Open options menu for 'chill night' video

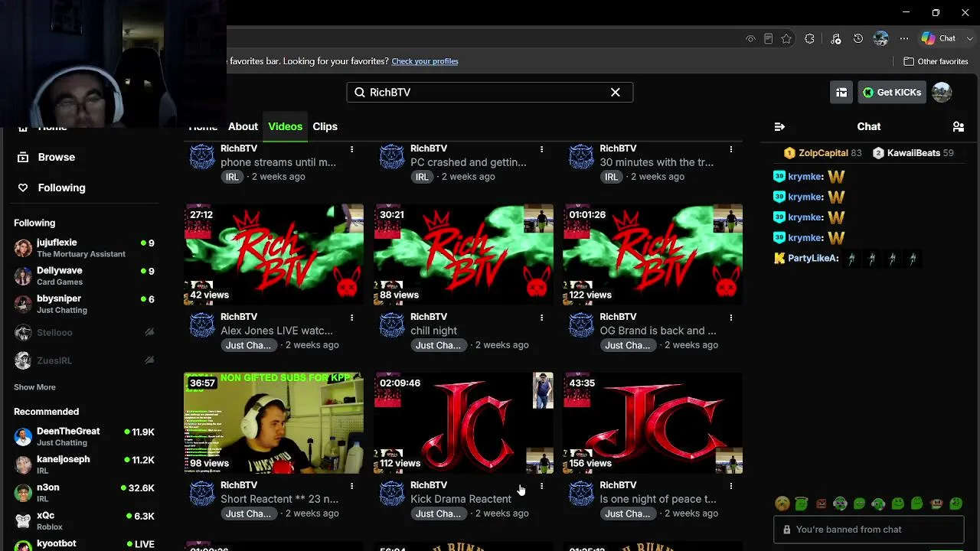tap(541, 317)
